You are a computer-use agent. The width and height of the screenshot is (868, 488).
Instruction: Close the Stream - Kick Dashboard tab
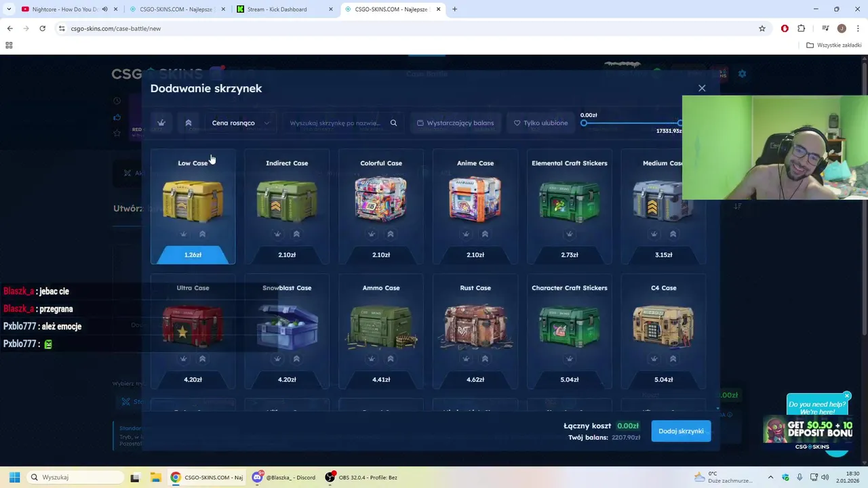[x=330, y=9]
